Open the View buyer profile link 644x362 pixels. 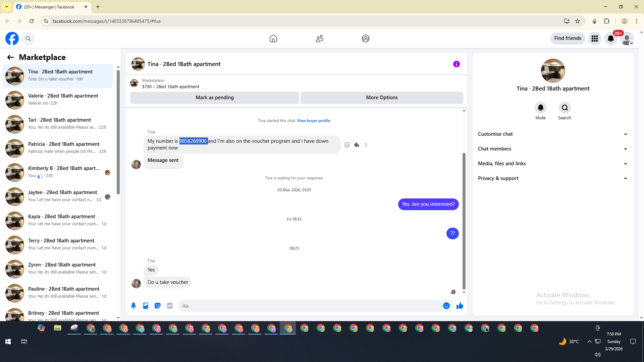[x=314, y=121]
